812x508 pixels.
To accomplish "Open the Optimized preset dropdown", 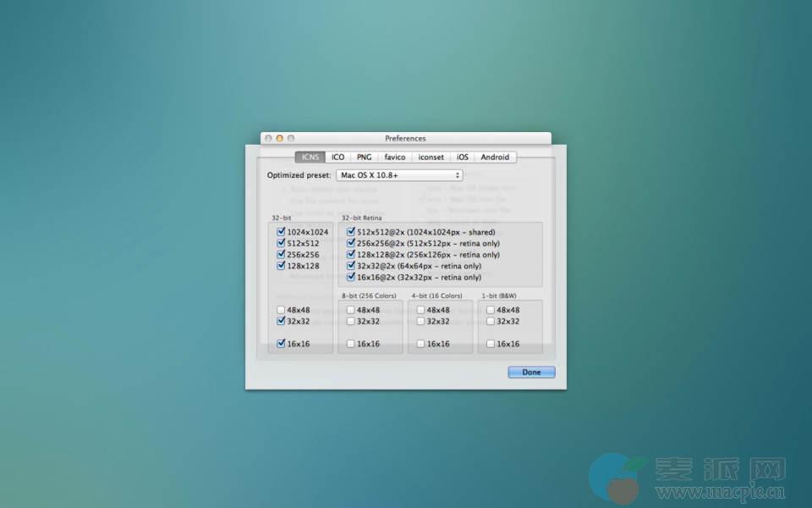I will tap(399, 175).
